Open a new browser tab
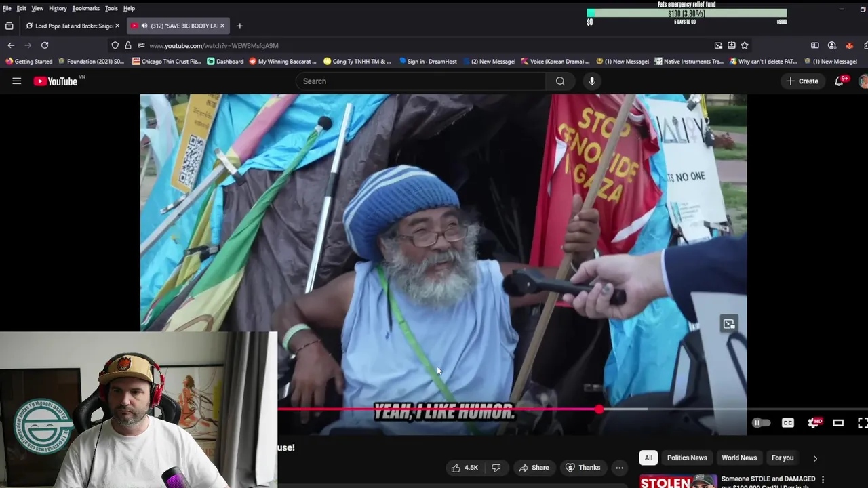Image resolution: width=868 pixels, height=488 pixels. click(x=239, y=26)
